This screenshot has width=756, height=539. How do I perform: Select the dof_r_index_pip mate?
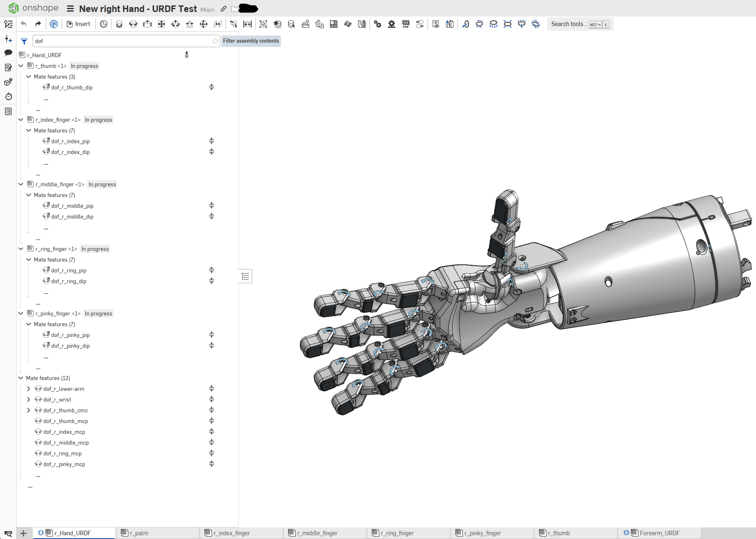(x=70, y=141)
